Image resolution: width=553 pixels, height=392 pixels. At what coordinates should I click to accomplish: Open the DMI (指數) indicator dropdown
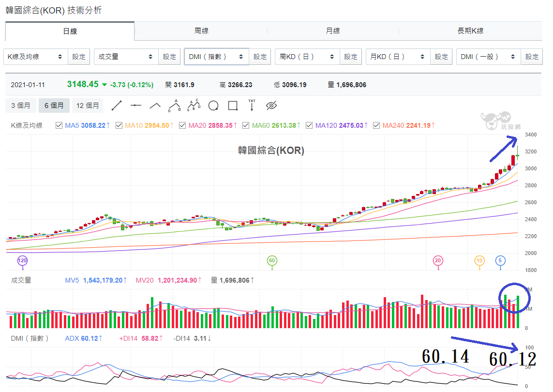coord(217,57)
